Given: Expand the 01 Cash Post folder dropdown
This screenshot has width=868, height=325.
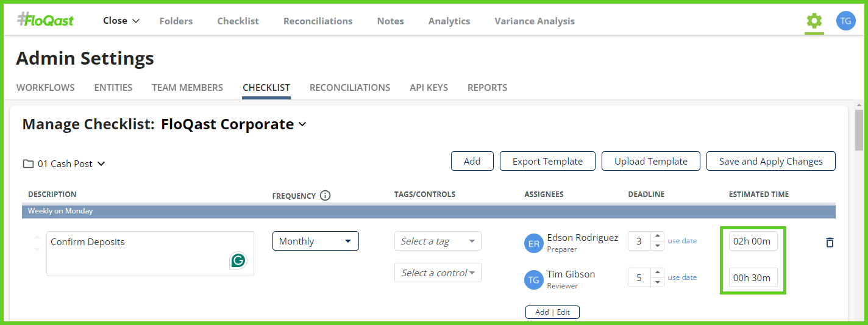Looking at the screenshot, I should [x=101, y=163].
